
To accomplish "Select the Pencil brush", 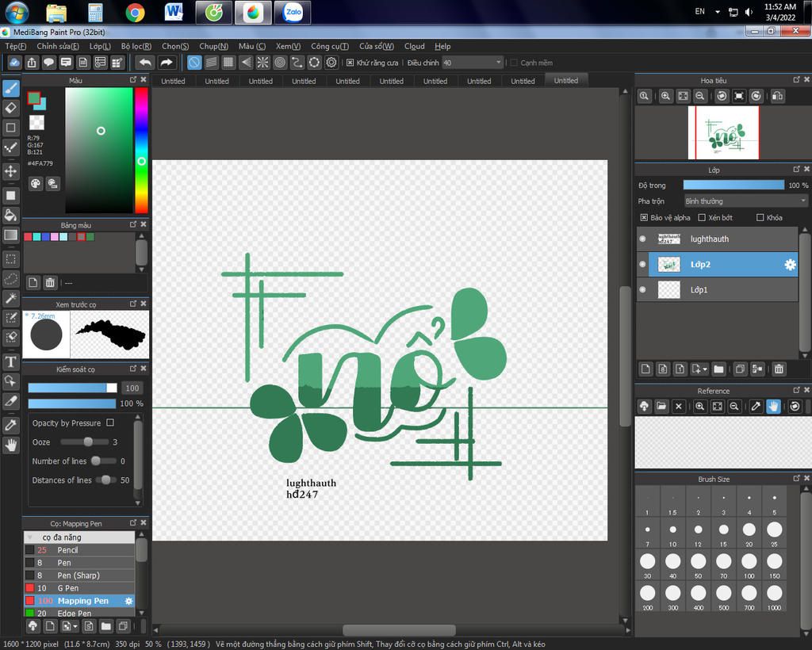I will (x=79, y=549).
